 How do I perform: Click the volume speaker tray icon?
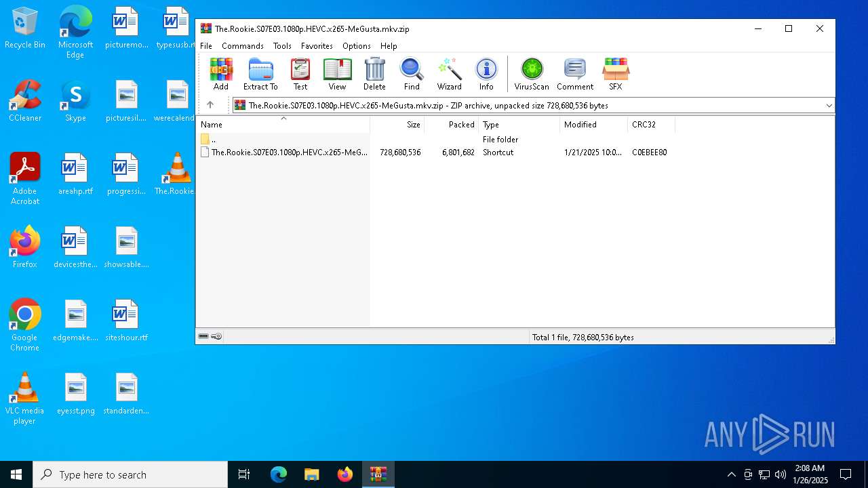click(x=781, y=474)
